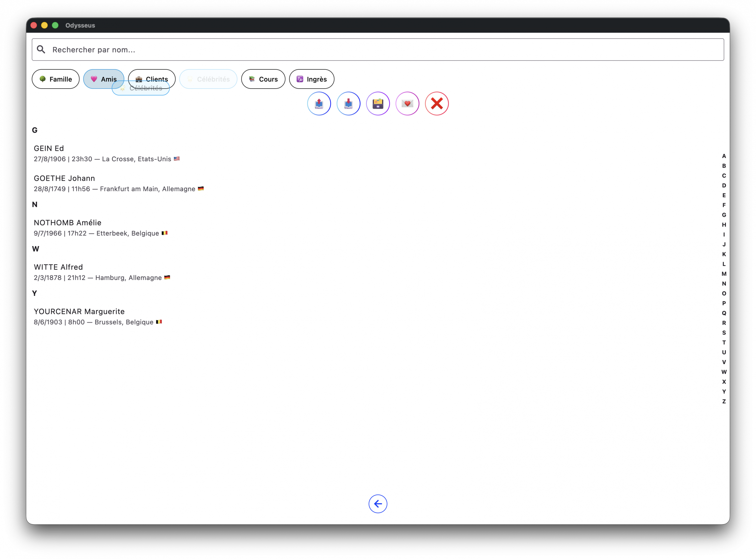The height and width of the screenshot is (559, 756).
Task: Jump to letter G in alphabet index
Action: (724, 215)
